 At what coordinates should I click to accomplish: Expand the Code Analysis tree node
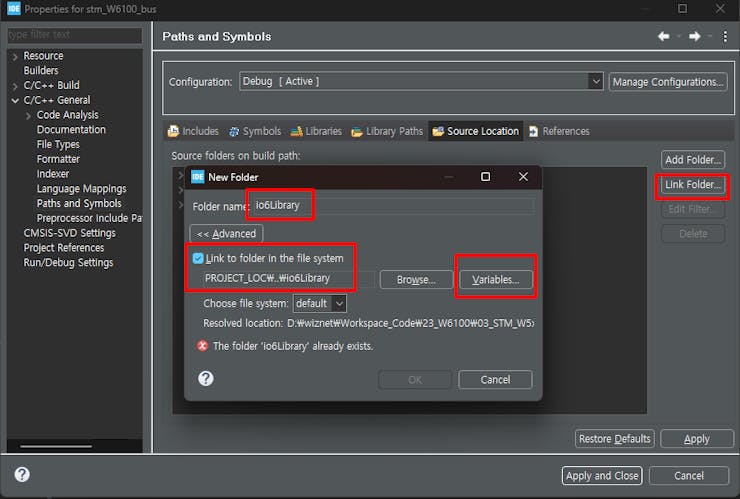tap(28, 116)
